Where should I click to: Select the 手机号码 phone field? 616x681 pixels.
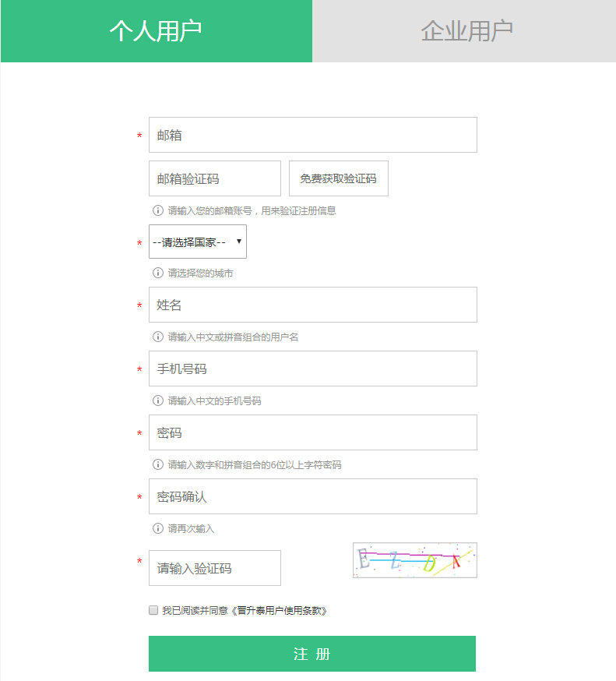tap(312, 369)
